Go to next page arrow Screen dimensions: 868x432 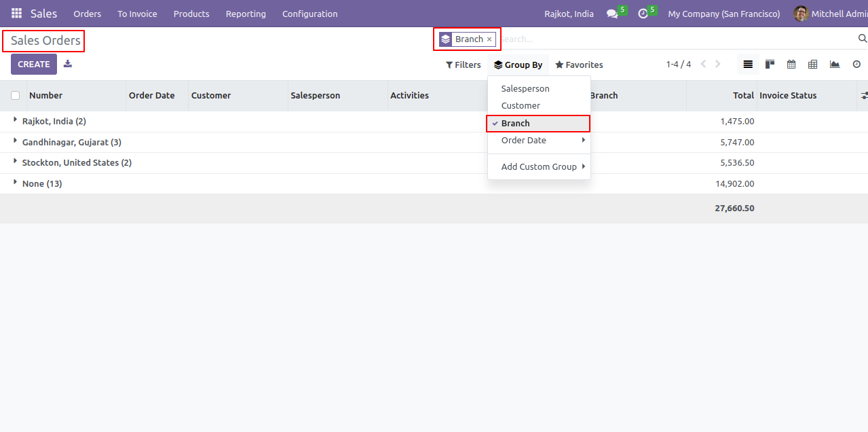coord(718,65)
